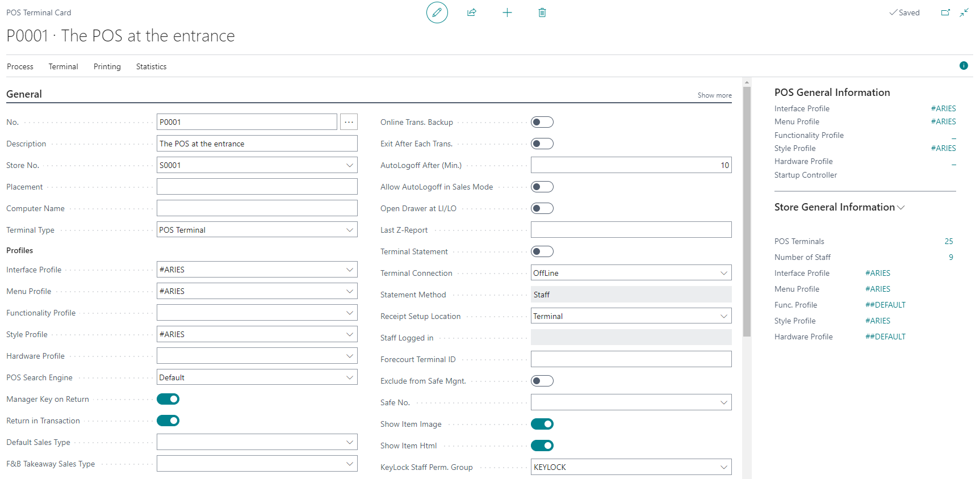Click the vertical scrollbar of the form
980x479 pixels.
tap(747, 210)
